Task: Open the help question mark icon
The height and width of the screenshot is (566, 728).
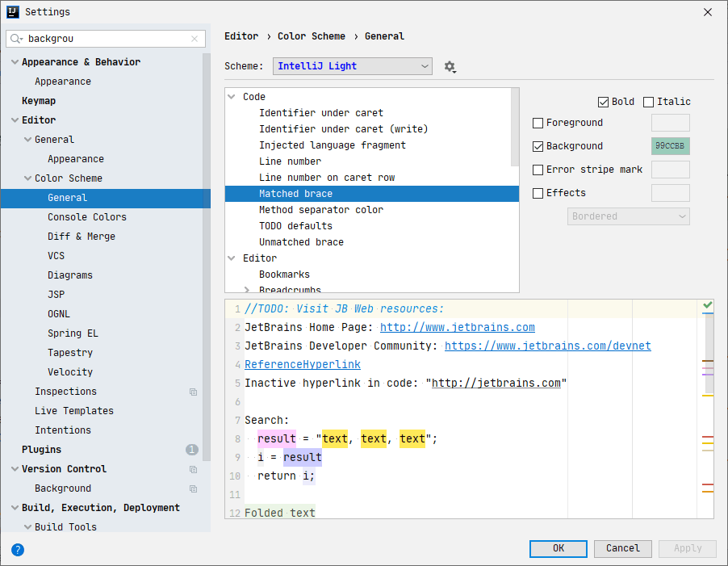Action: [18, 549]
